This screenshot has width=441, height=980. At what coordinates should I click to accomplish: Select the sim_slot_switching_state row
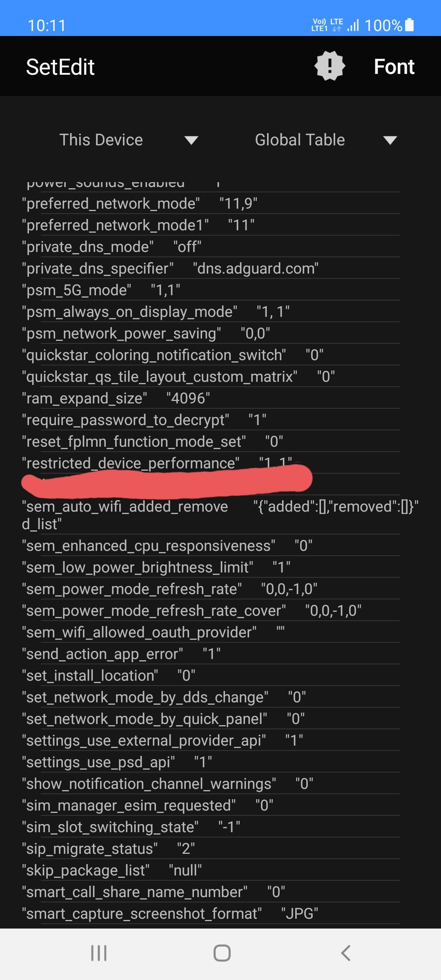click(x=131, y=827)
